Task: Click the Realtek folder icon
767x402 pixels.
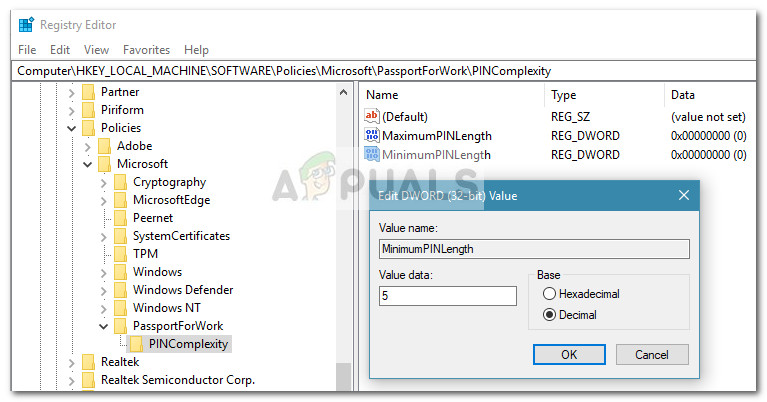Action: tap(88, 362)
